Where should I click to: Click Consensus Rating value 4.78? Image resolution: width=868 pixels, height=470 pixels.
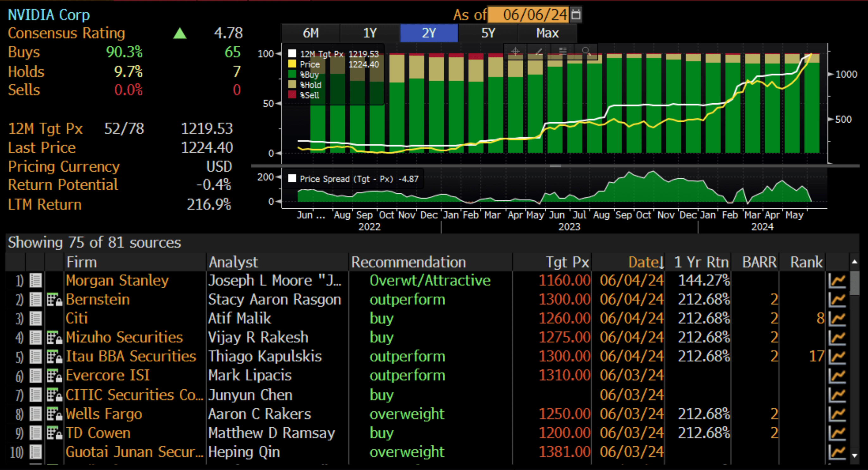(228, 33)
